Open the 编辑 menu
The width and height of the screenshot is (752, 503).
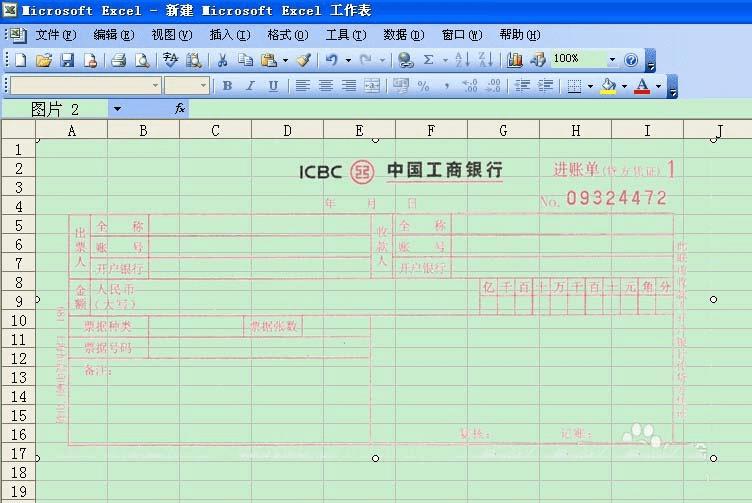114,35
